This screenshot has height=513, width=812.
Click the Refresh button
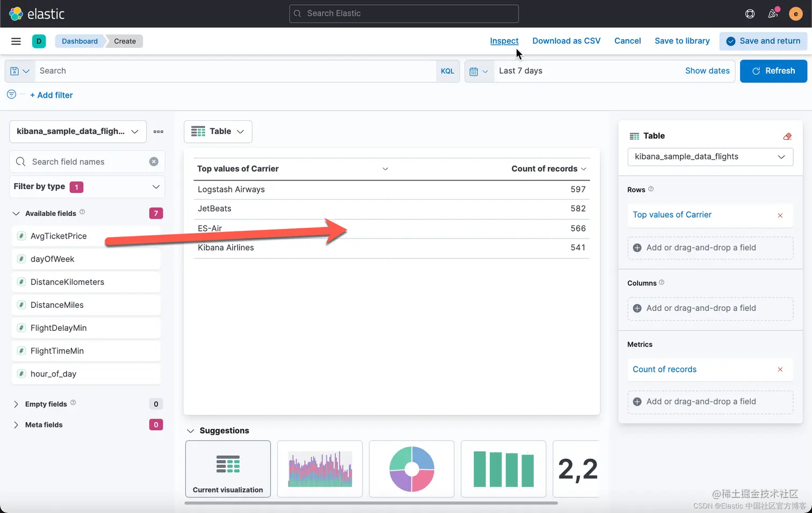pos(773,71)
